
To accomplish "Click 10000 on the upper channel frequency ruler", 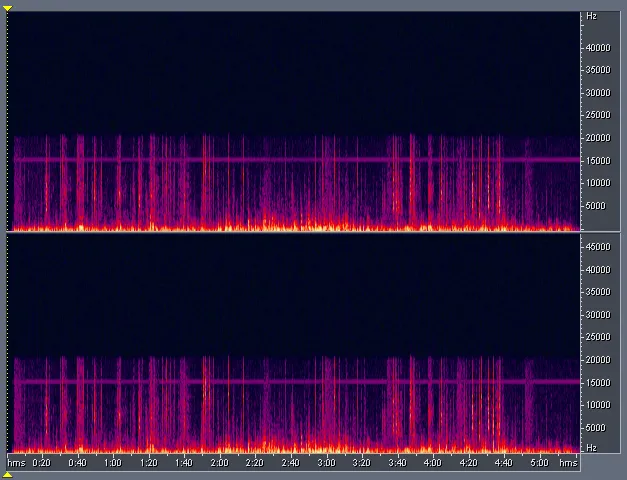I will click(x=598, y=183).
